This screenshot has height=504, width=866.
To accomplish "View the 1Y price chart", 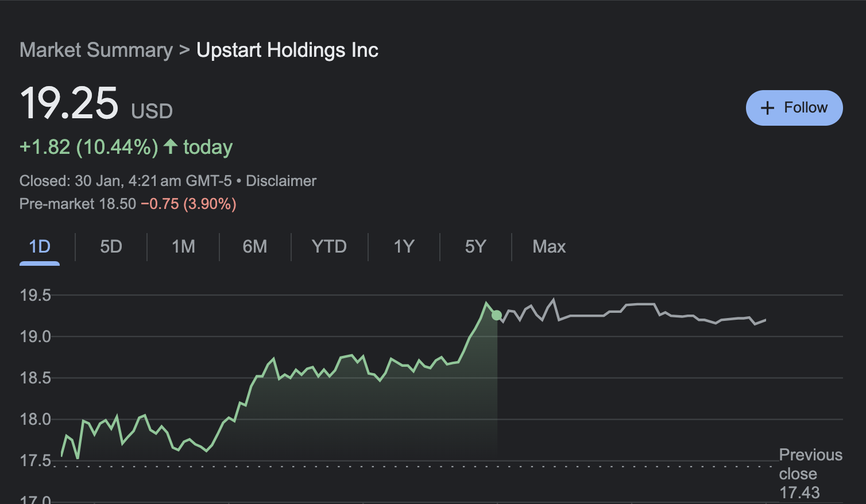I will (x=404, y=247).
